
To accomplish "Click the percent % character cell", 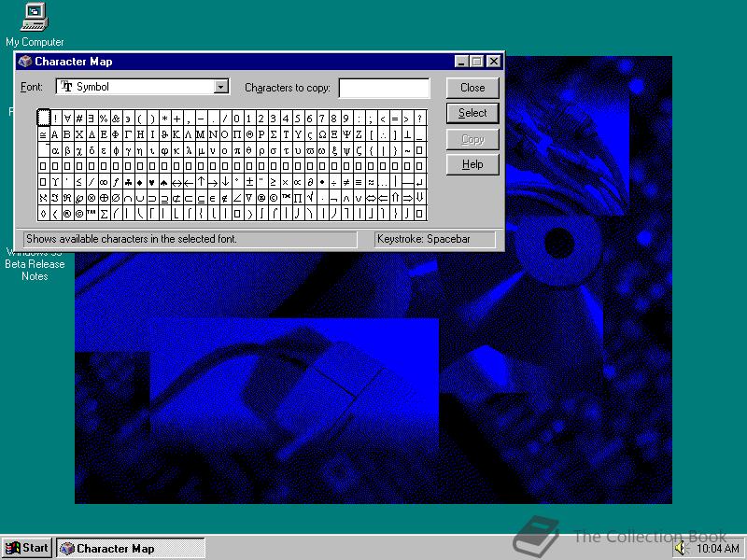I will pos(104,119).
